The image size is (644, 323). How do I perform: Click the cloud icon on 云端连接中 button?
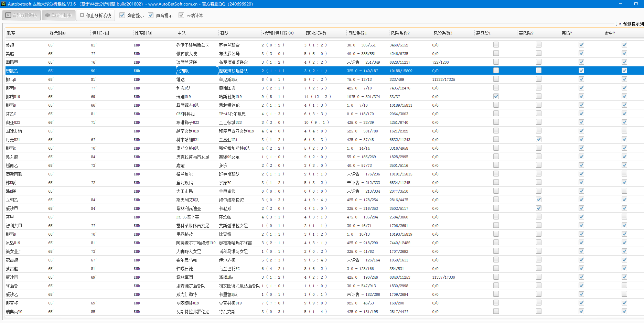(47, 15)
